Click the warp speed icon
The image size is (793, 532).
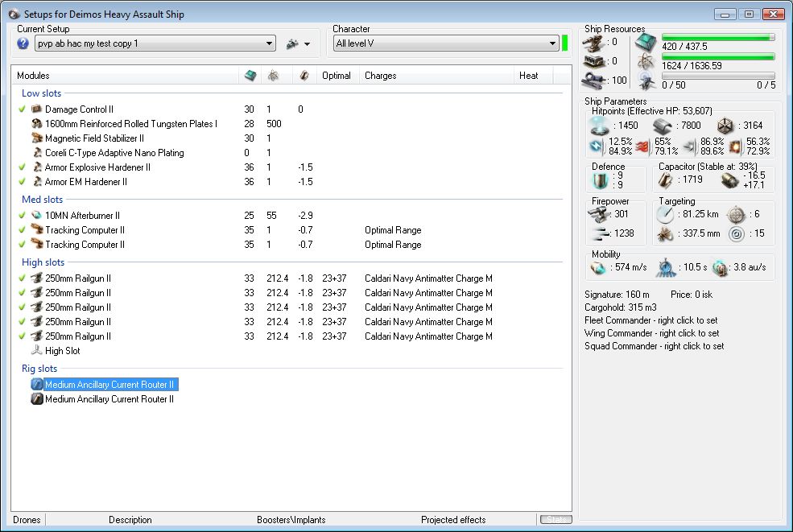coord(720,267)
